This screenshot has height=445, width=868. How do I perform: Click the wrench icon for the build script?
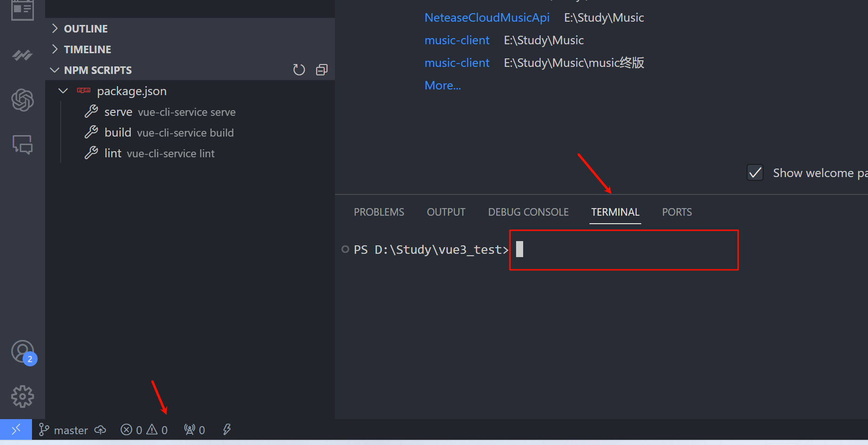point(91,132)
